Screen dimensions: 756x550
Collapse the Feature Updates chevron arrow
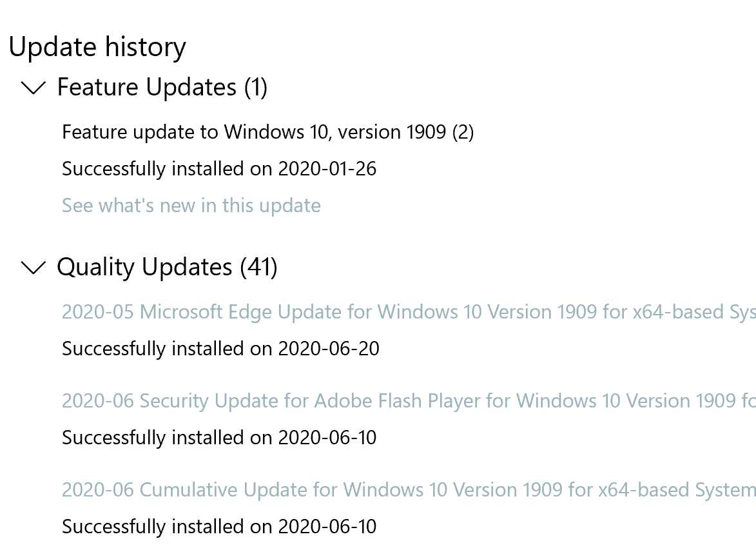pyautogui.click(x=34, y=88)
